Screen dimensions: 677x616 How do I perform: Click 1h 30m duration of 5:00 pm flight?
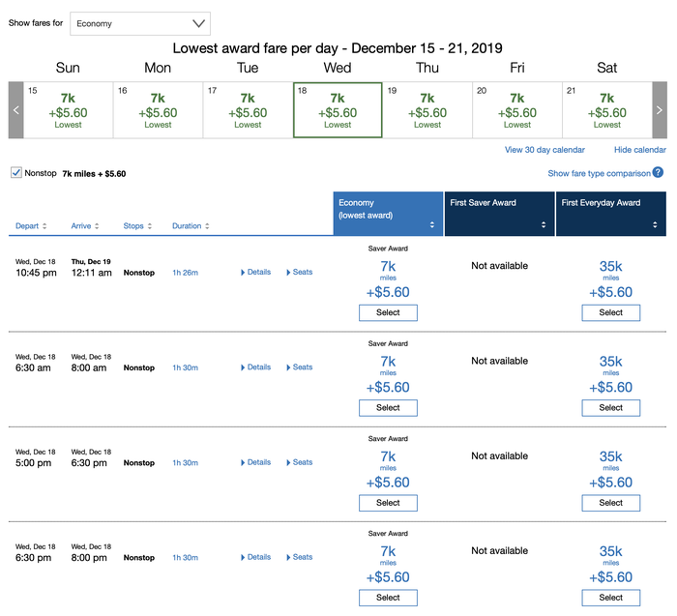pos(186,463)
